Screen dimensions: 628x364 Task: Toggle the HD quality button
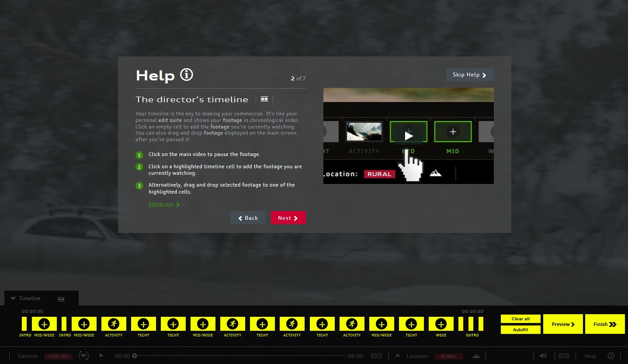pos(564,356)
